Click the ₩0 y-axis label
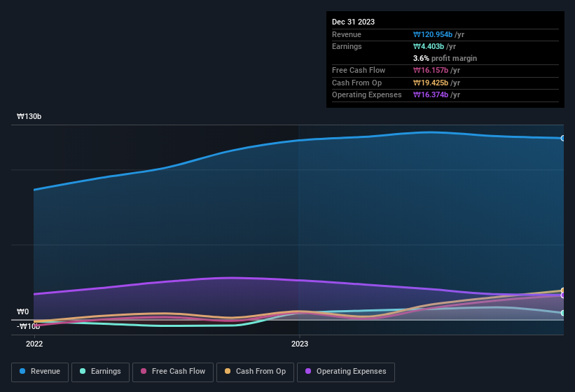Viewport: 575px width, 392px height. tap(22, 311)
